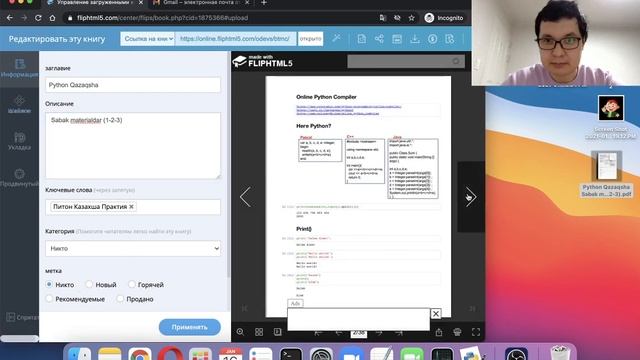Open Продвинутый section in left sidebar
Image resolution: width=640 pixels, height=360 pixels.
(x=19, y=178)
